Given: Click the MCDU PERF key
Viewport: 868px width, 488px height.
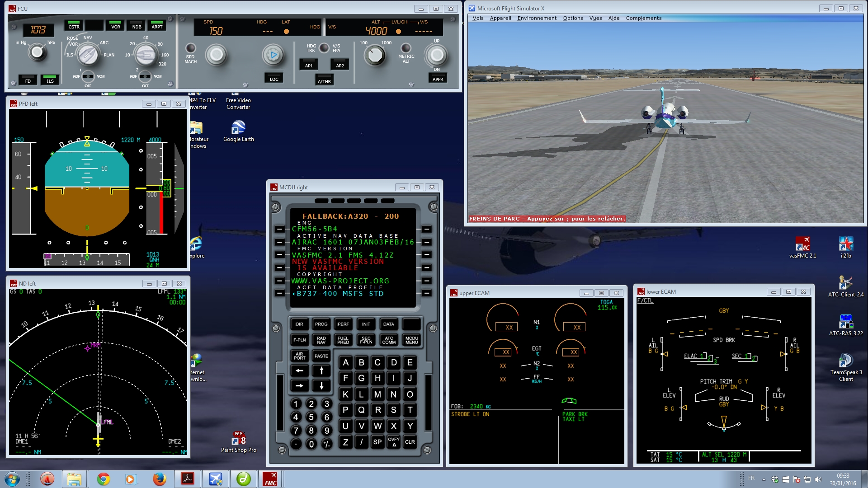Looking at the screenshot, I should click(x=343, y=324).
